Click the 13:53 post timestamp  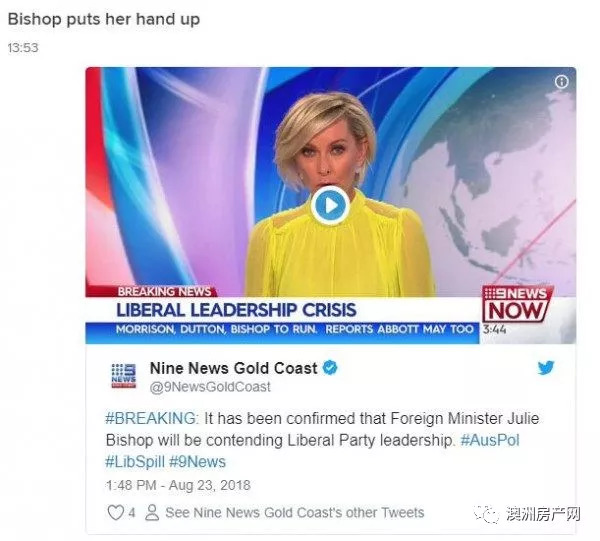23,48
